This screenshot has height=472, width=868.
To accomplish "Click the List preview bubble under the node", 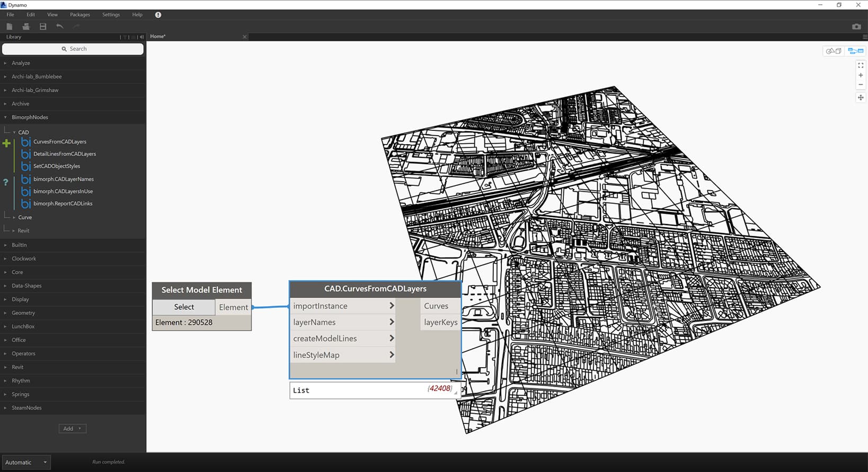I will click(375, 390).
